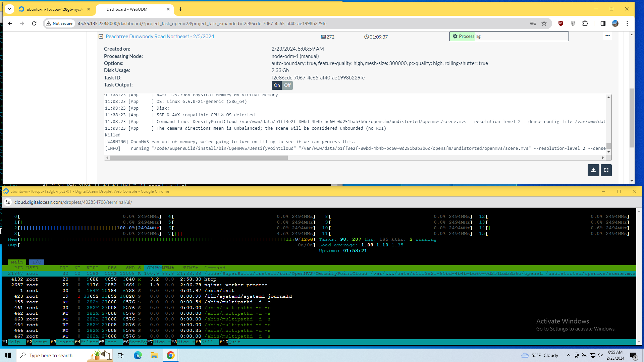Turn Task Output On
644x362 pixels.
click(x=277, y=85)
